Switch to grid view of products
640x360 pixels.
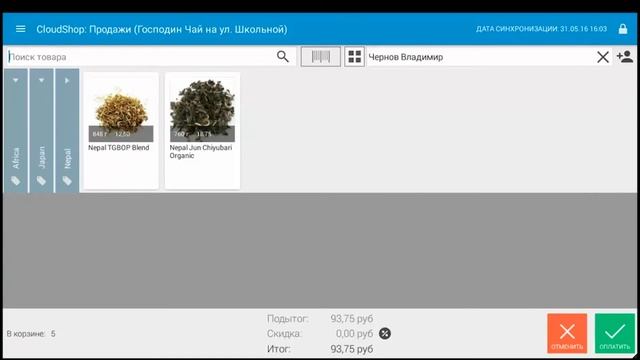(354, 57)
